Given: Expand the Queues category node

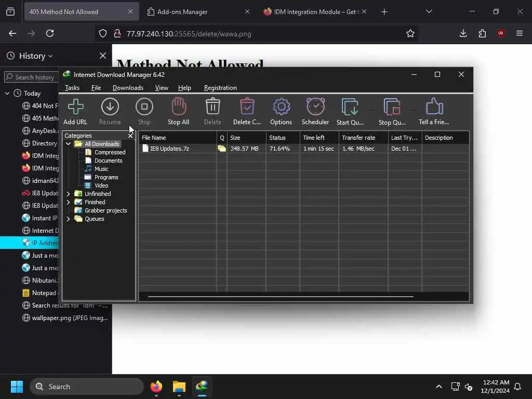Looking at the screenshot, I should (x=68, y=219).
